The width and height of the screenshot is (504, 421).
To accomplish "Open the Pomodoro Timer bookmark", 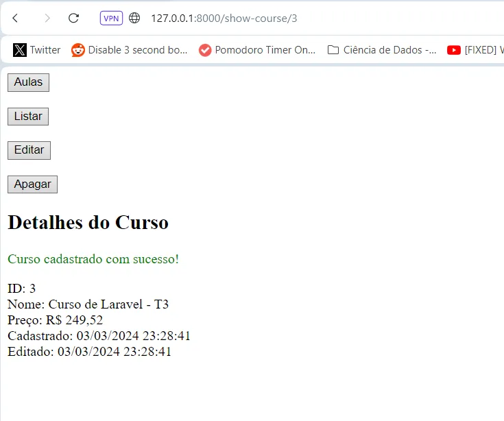I will (x=257, y=50).
